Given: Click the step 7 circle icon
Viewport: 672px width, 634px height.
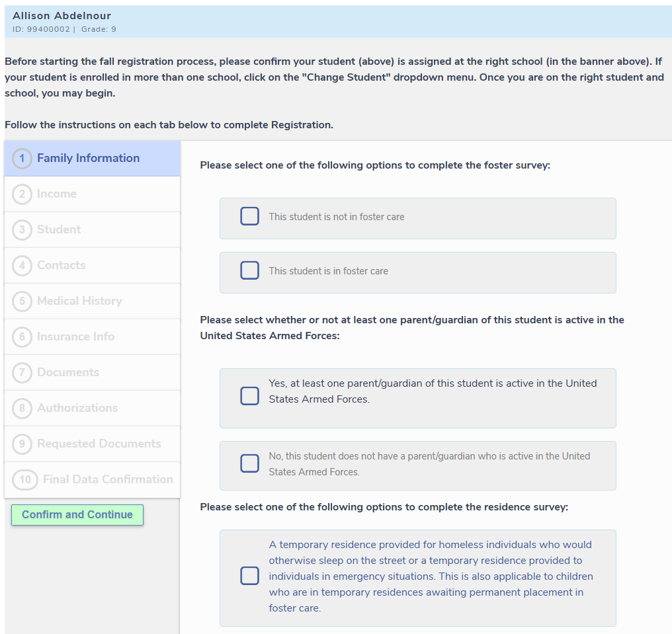Looking at the screenshot, I should 22,373.
